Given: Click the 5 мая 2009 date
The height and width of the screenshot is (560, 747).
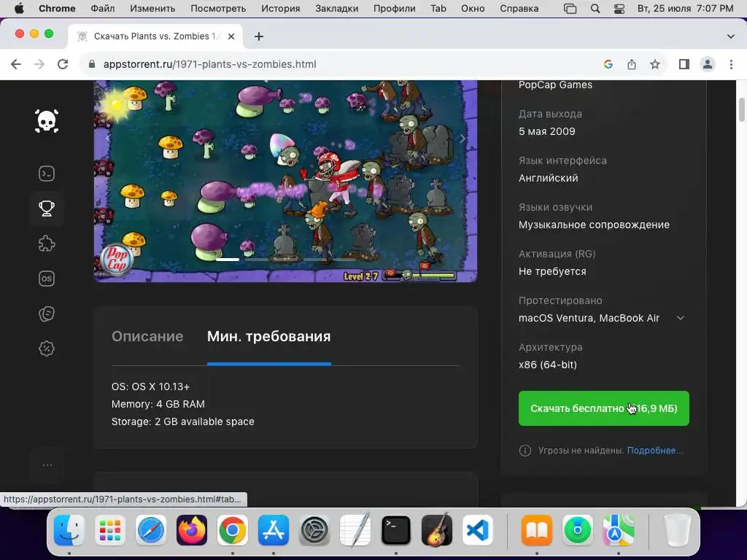Looking at the screenshot, I should pos(547,131).
